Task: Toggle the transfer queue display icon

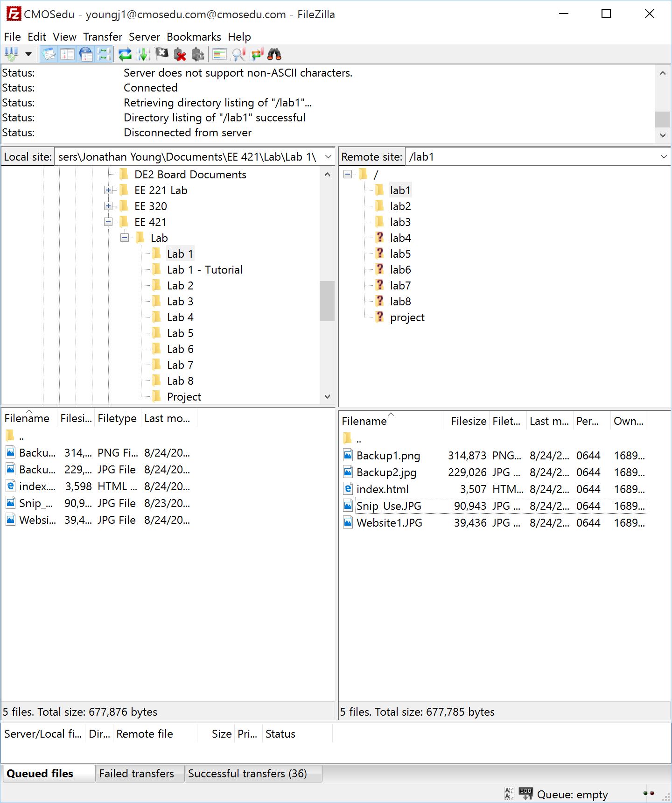Action: click(x=104, y=55)
